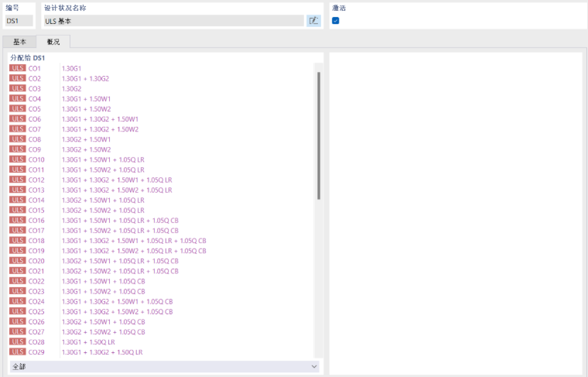Select combination CO2
Image resolution: width=588 pixels, height=377 pixels.
(x=161, y=78)
